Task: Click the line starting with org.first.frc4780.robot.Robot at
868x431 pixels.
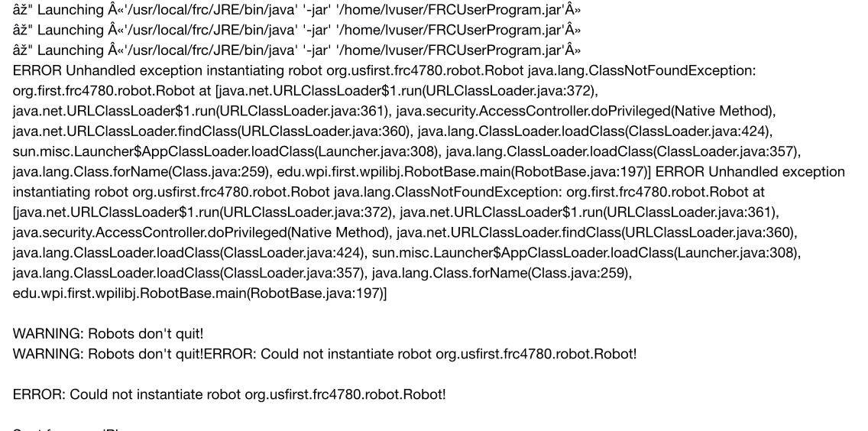Action: tap(306, 91)
